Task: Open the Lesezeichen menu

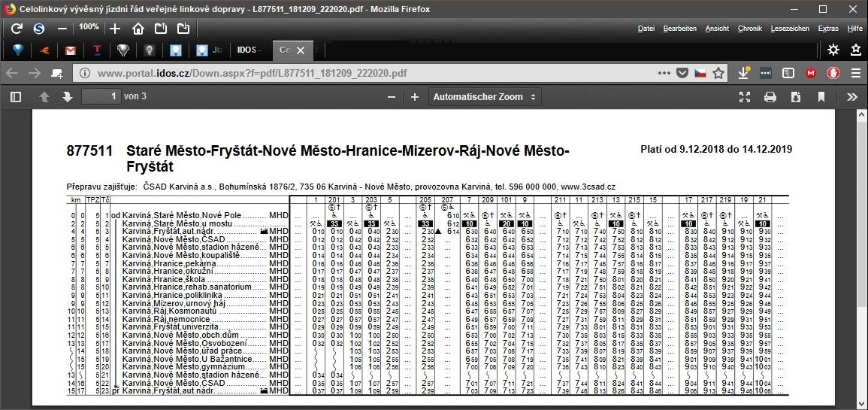Action: coord(790,29)
